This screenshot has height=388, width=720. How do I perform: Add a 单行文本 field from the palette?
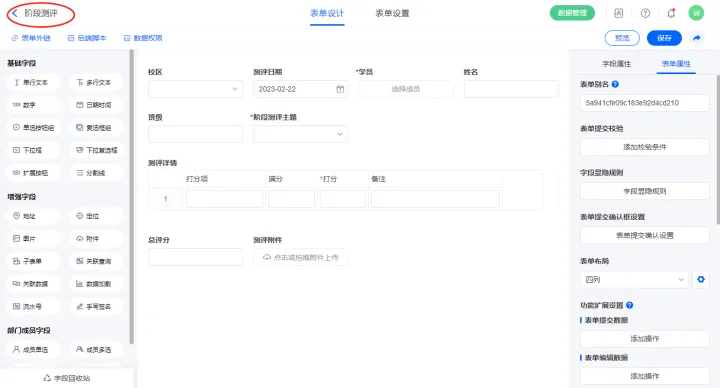[x=33, y=83]
